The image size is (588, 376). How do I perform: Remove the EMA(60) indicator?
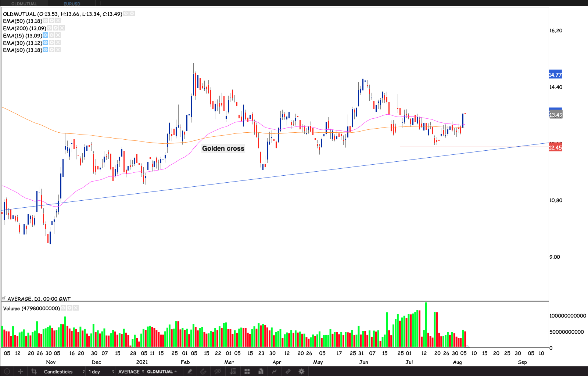click(x=58, y=50)
